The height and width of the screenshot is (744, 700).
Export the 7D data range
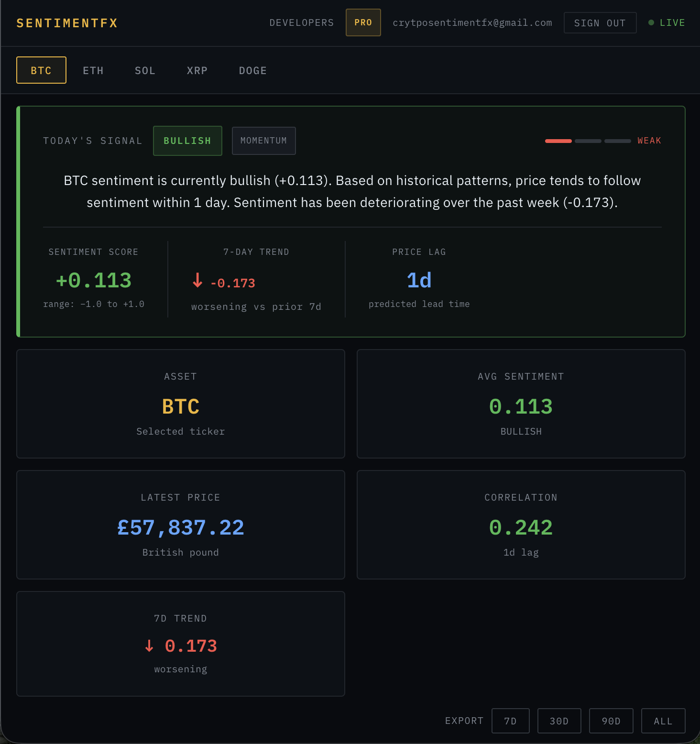pos(511,721)
